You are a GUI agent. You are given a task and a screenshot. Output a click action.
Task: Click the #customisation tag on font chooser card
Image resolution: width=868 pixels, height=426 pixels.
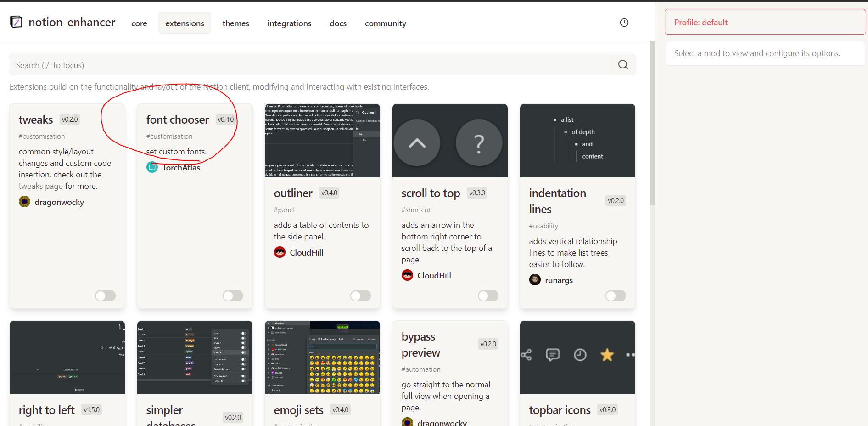pyautogui.click(x=169, y=136)
